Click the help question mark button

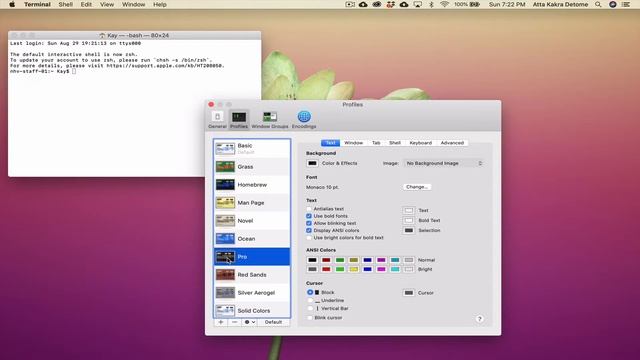tap(480, 319)
